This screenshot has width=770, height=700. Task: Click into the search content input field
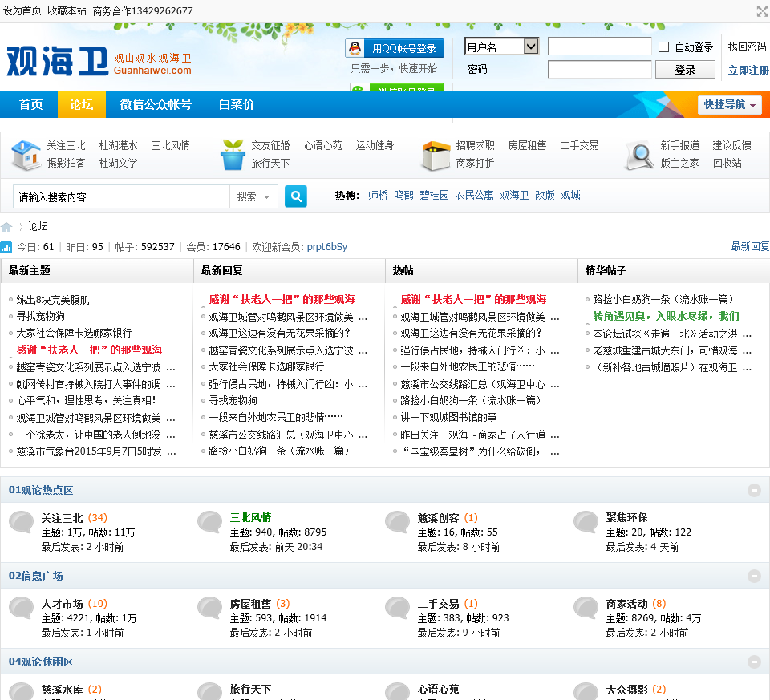point(122,196)
